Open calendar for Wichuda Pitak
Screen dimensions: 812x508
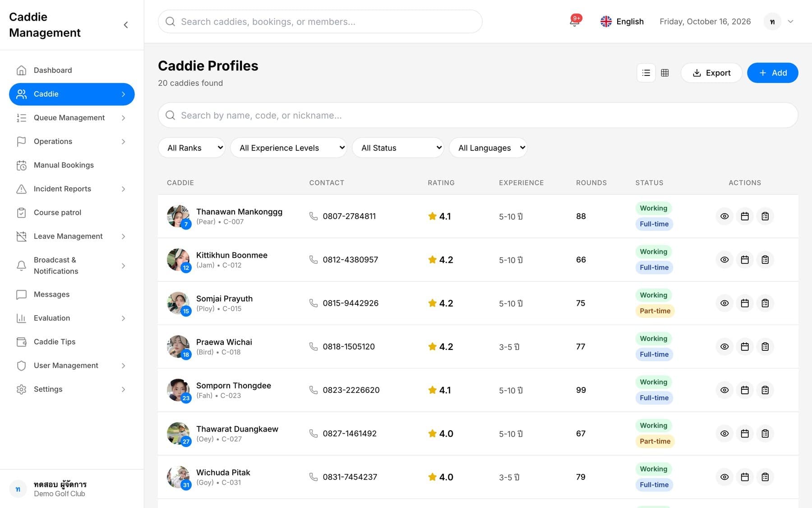coord(745,477)
